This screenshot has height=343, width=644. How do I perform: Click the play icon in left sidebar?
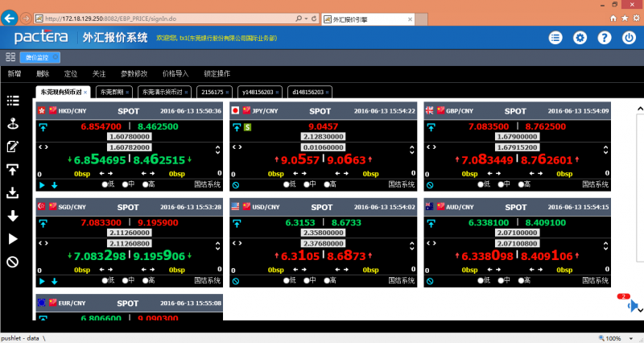tap(12, 239)
